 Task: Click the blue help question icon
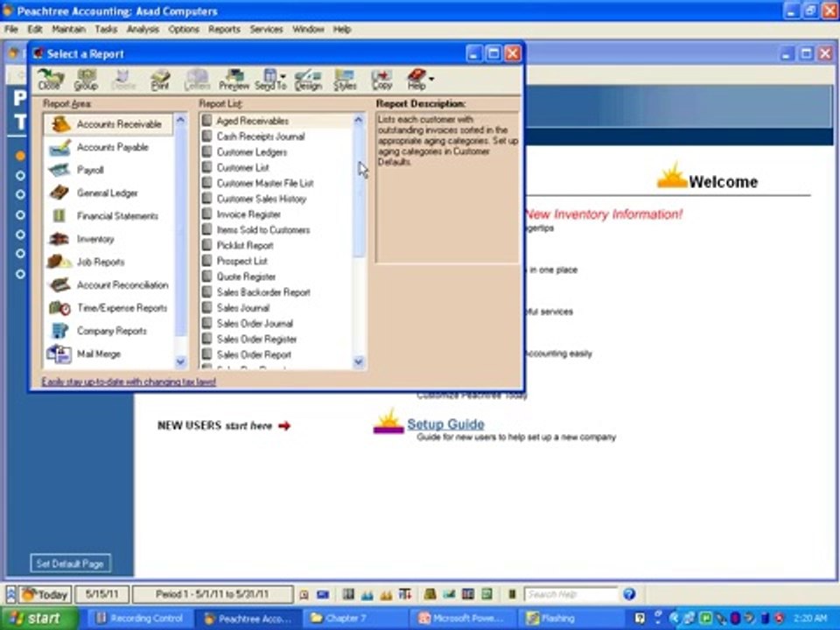click(629, 594)
